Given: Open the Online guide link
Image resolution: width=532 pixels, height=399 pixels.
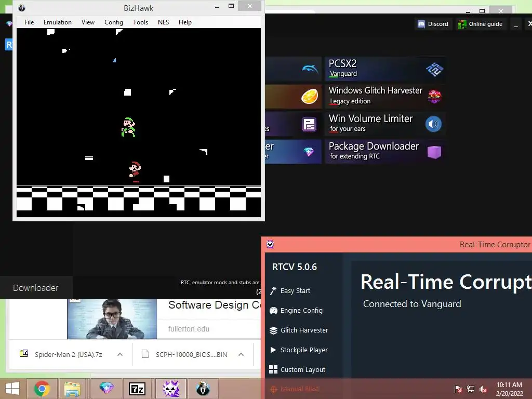Looking at the screenshot, I should pos(481,24).
